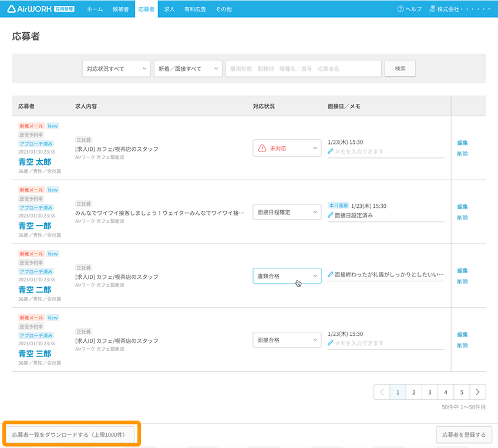Click the 50件中 1〜50件目 count text
This screenshot has height=448, width=498.
463,407
